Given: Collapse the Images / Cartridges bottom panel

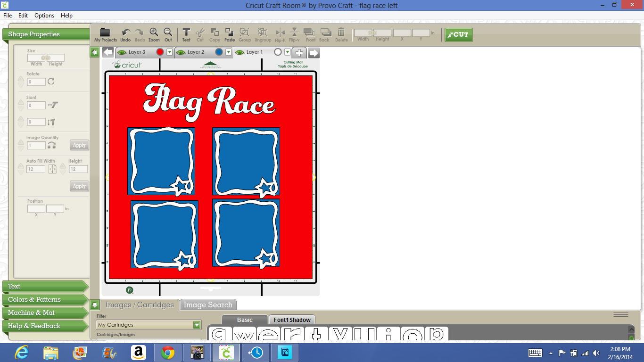Looking at the screenshot, I should click(95, 305).
